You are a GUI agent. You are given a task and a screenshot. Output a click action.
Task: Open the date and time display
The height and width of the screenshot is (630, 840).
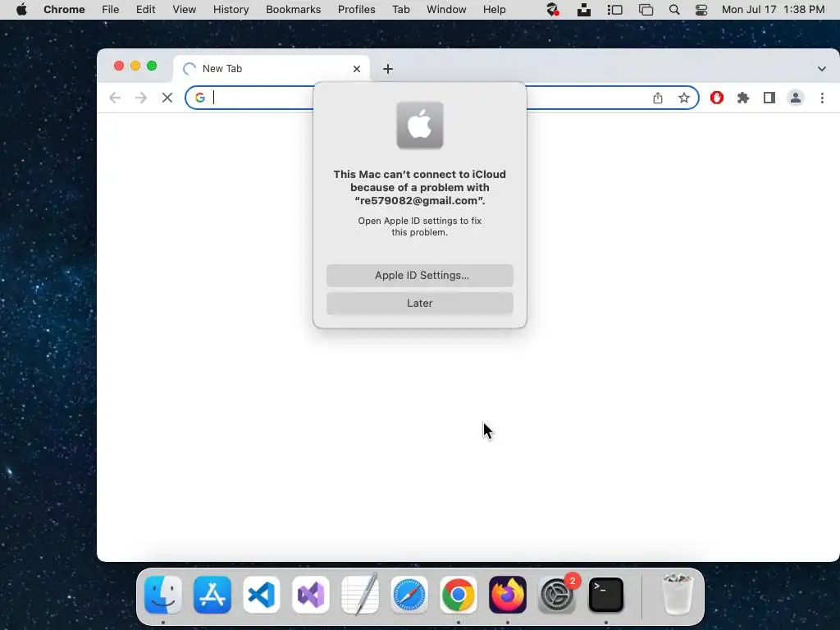[773, 10]
